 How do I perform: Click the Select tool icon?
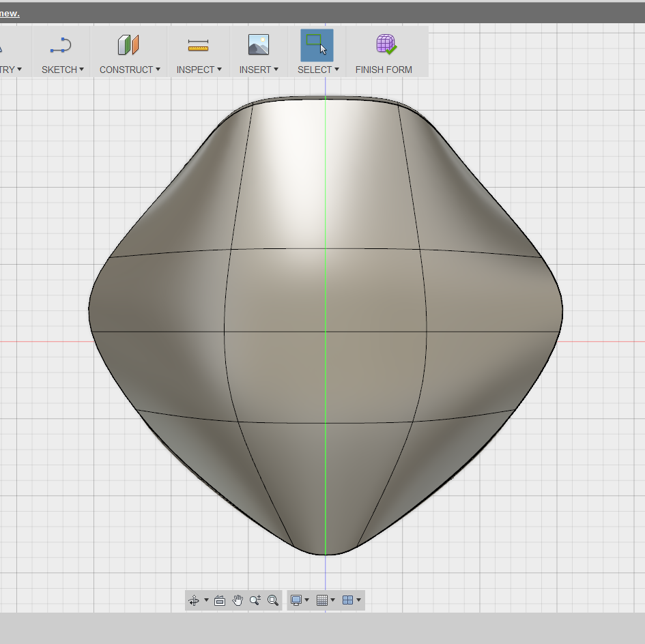coord(317,45)
